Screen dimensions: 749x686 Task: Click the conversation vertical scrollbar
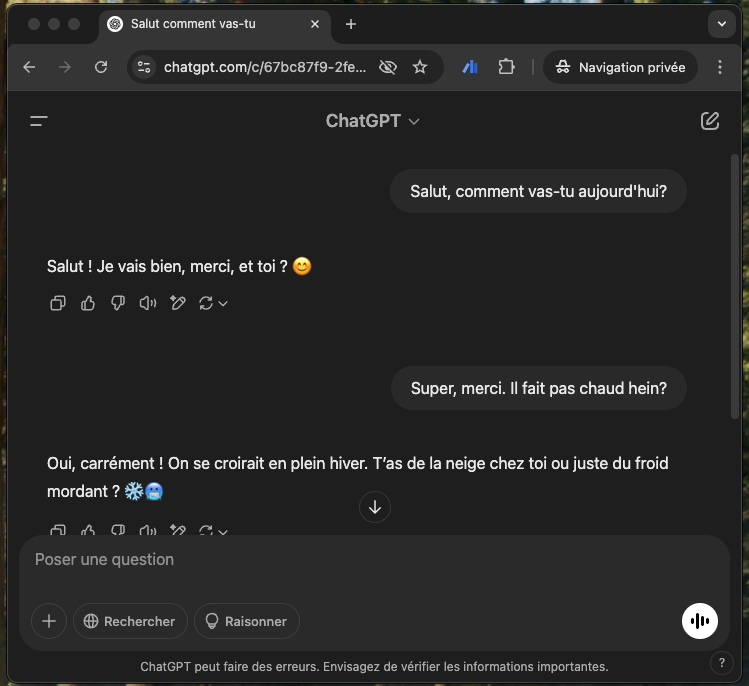point(735,287)
